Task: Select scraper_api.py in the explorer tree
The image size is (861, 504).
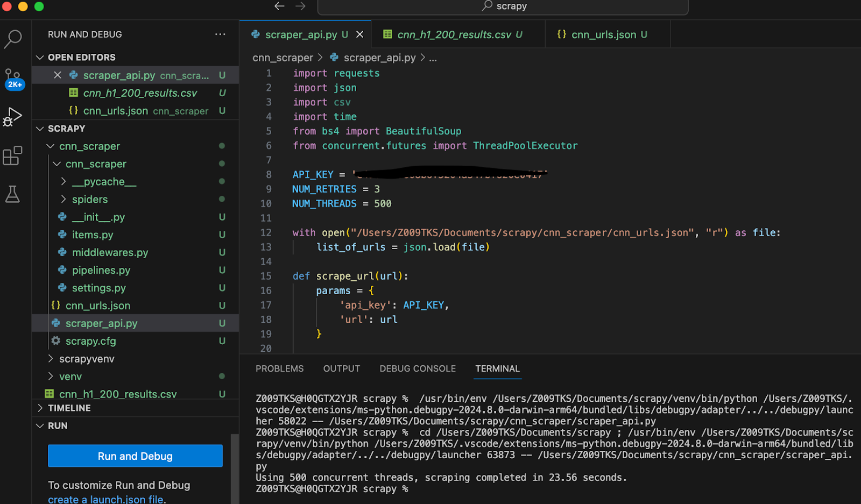Action: 136,324
